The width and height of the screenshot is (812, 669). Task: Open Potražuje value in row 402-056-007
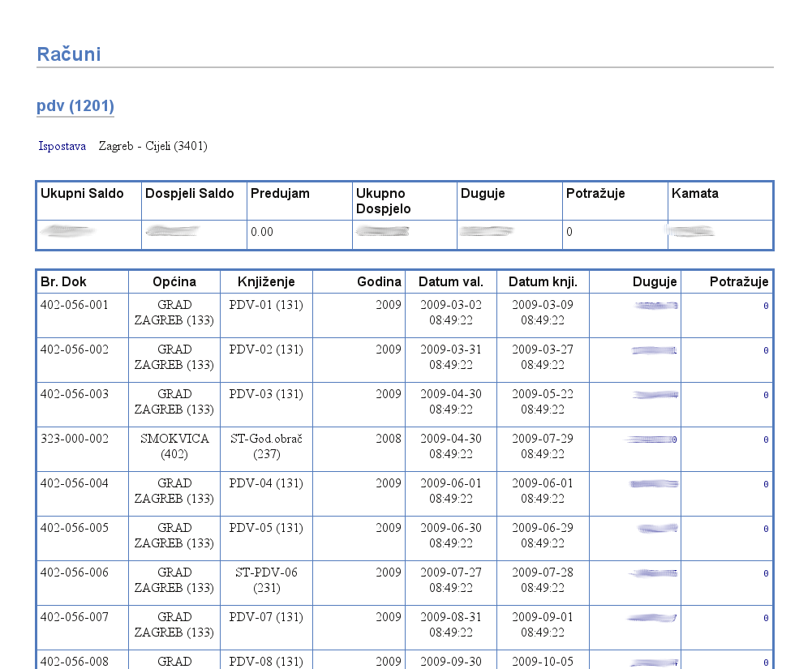[x=765, y=619]
